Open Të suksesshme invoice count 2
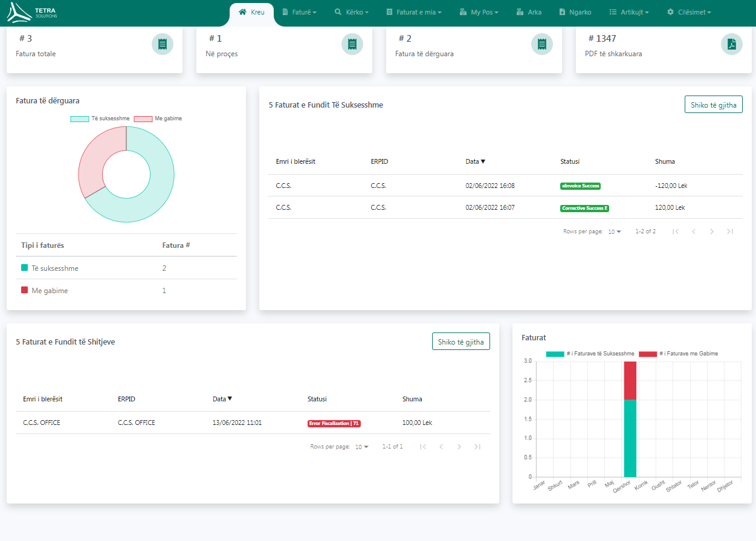The width and height of the screenshot is (756, 541). [164, 268]
